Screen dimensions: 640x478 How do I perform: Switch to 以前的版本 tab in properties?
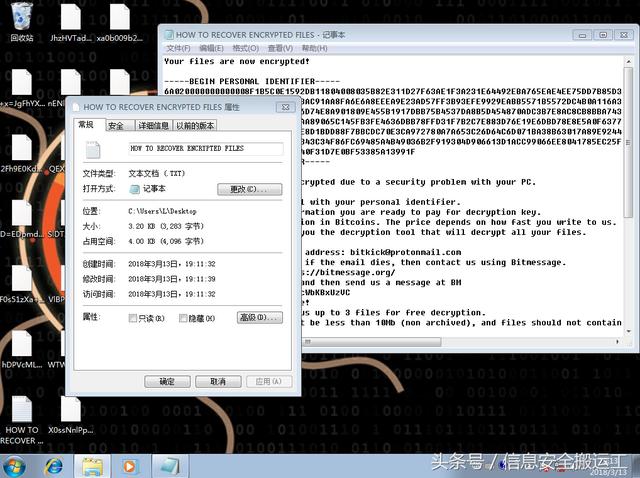[195, 126]
